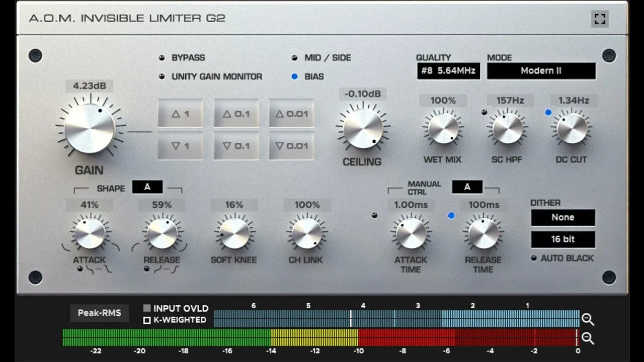
Task: Click the WET MIX knob
Action: click(x=443, y=129)
